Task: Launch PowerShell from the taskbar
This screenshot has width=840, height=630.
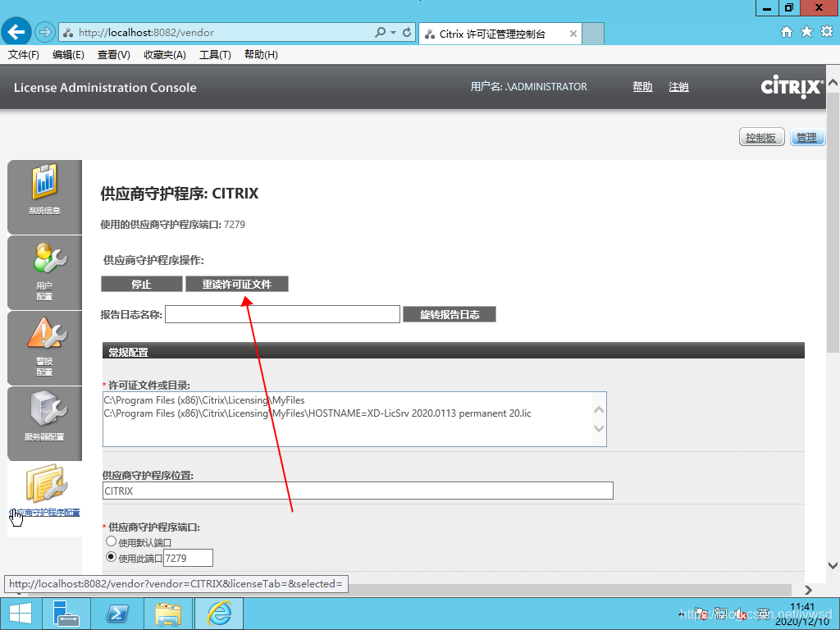Action: click(x=116, y=614)
